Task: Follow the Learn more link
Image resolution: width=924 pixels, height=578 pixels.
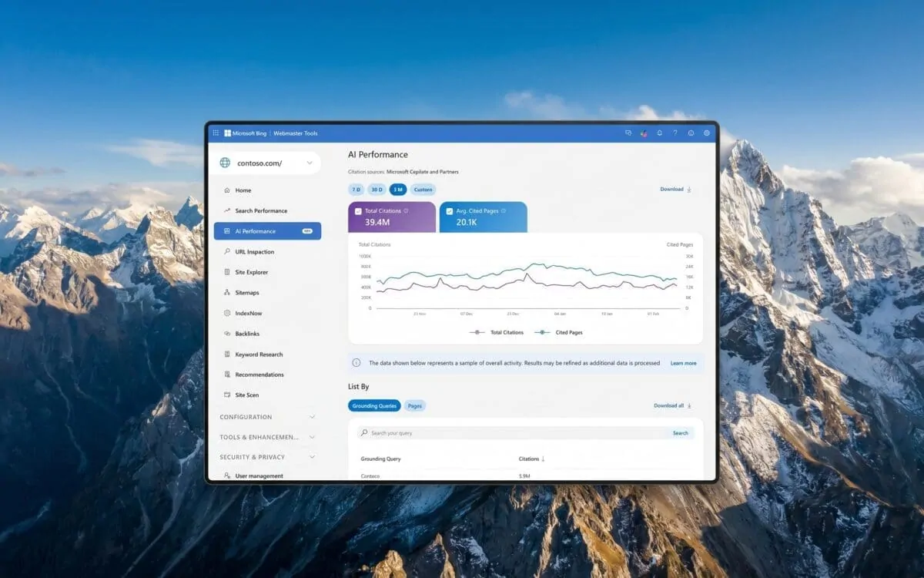Action: point(683,363)
